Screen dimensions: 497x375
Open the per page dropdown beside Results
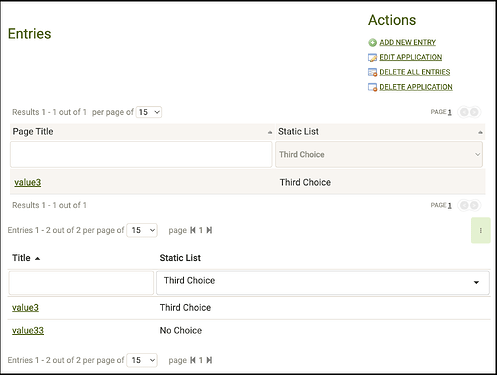coord(149,112)
